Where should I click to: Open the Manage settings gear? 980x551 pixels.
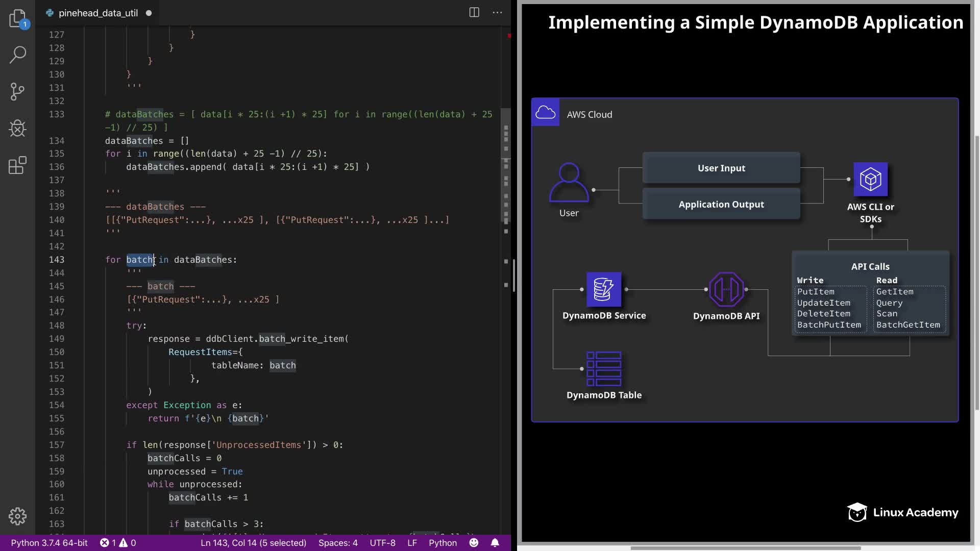click(x=18, y=516)
